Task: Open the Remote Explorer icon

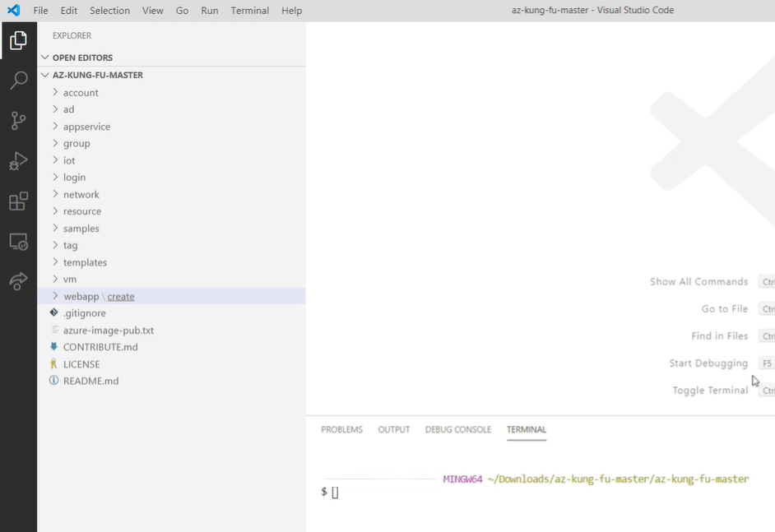Action: coord(18,242)
